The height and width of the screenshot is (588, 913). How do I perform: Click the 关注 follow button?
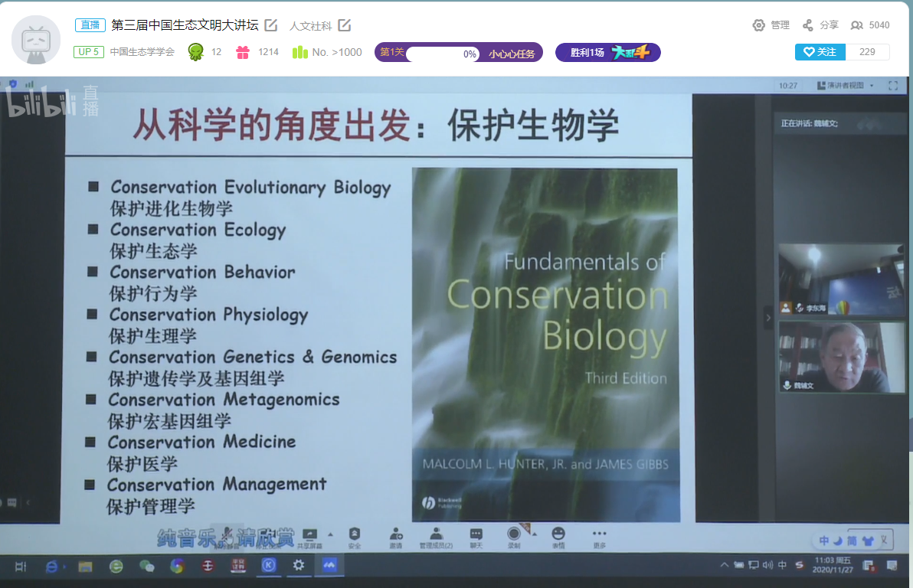[820, 52]
